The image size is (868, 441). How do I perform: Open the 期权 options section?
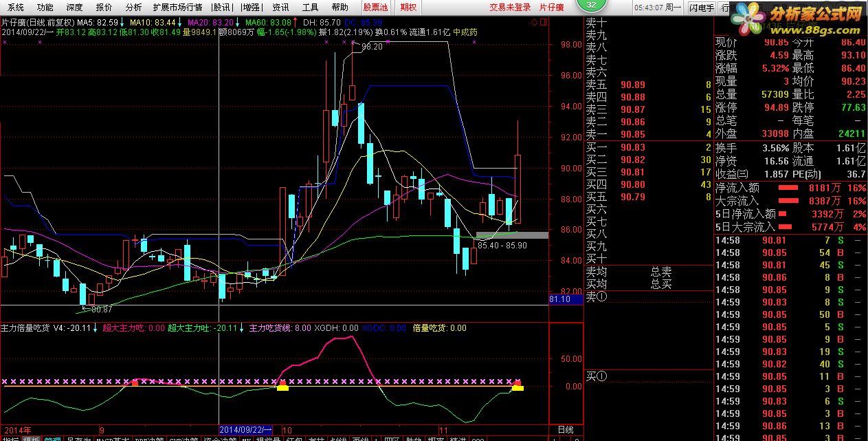[408, 8]
